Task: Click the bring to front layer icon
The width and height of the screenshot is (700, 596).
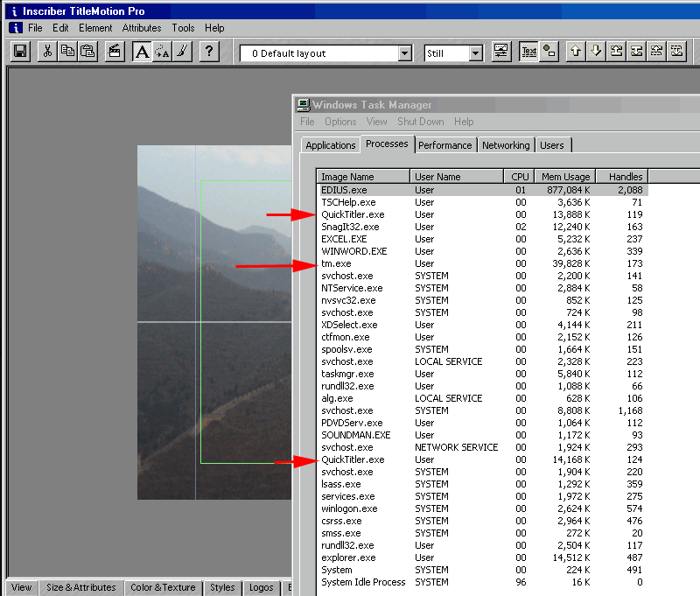Action: [x=617, y=52]
